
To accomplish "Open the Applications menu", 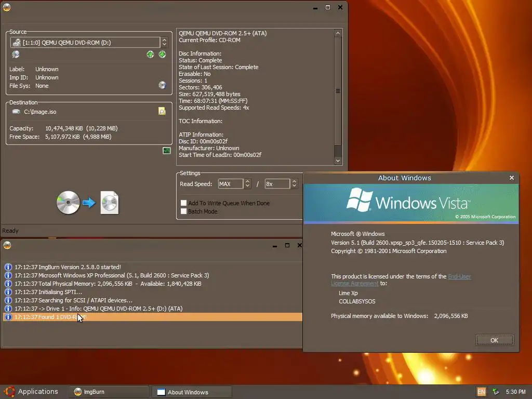I will [x=31, y=392].
